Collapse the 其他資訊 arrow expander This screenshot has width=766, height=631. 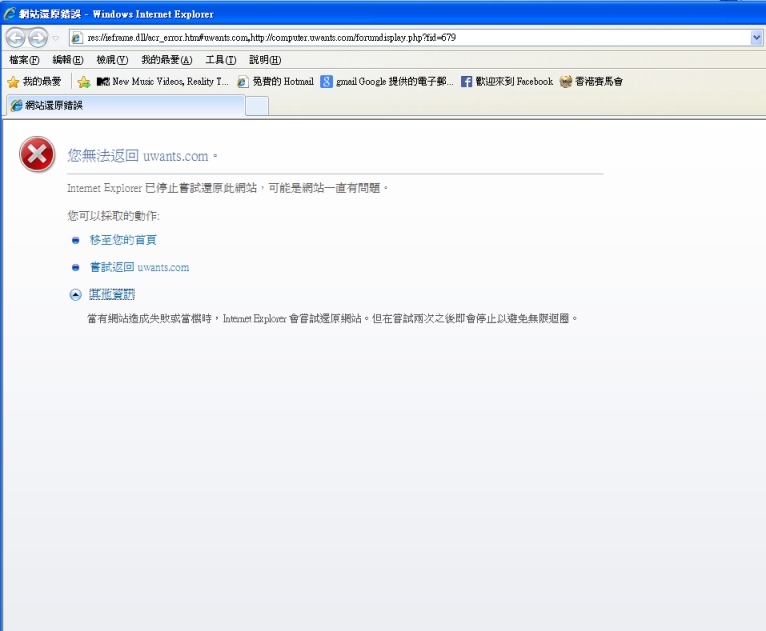pyautogui.click(x=75, y=294)
